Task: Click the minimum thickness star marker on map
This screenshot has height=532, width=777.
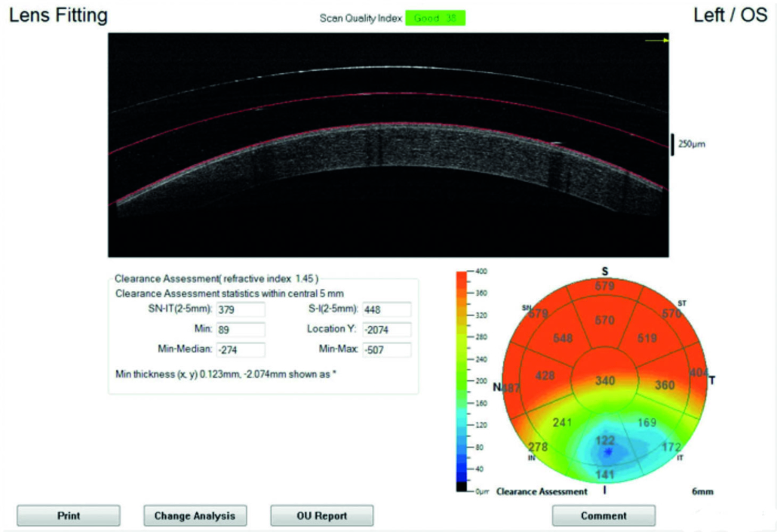Action: pyautogui.click(x=608, y=451)
